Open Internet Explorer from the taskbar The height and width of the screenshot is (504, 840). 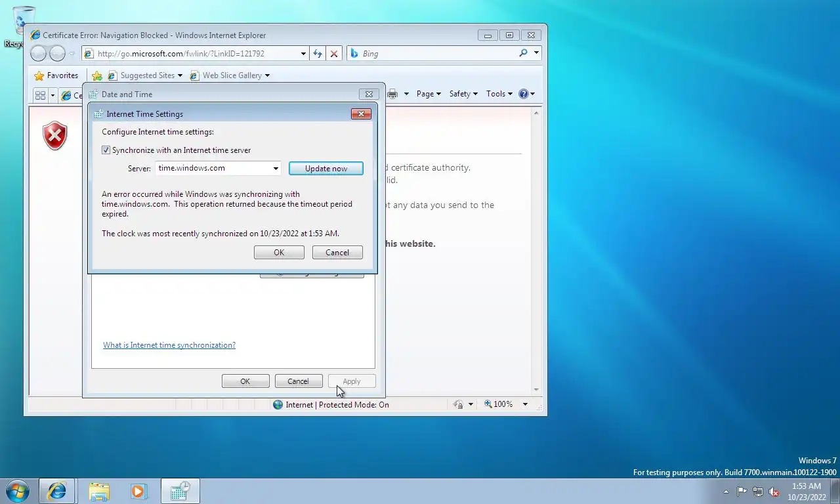click(57, 491)
